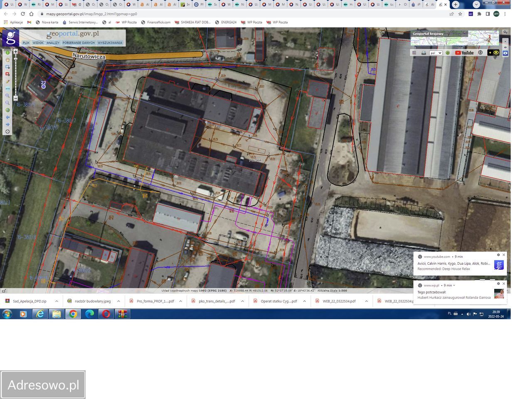Click the green info identify tool
This screenshot has width=532, height=399.
[x=7, y=53]
